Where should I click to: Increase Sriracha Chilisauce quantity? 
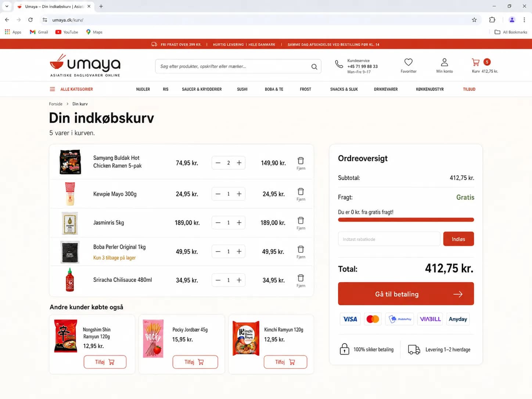239,280
